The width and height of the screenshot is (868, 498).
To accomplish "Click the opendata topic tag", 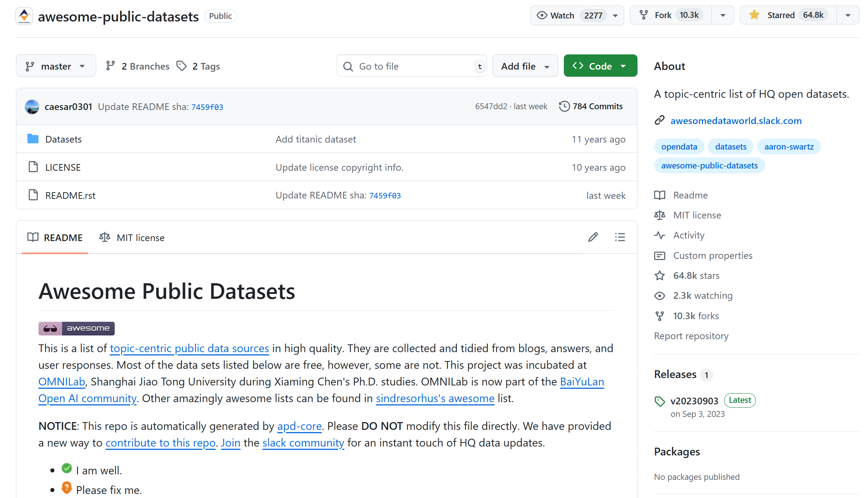I will 679,147.
